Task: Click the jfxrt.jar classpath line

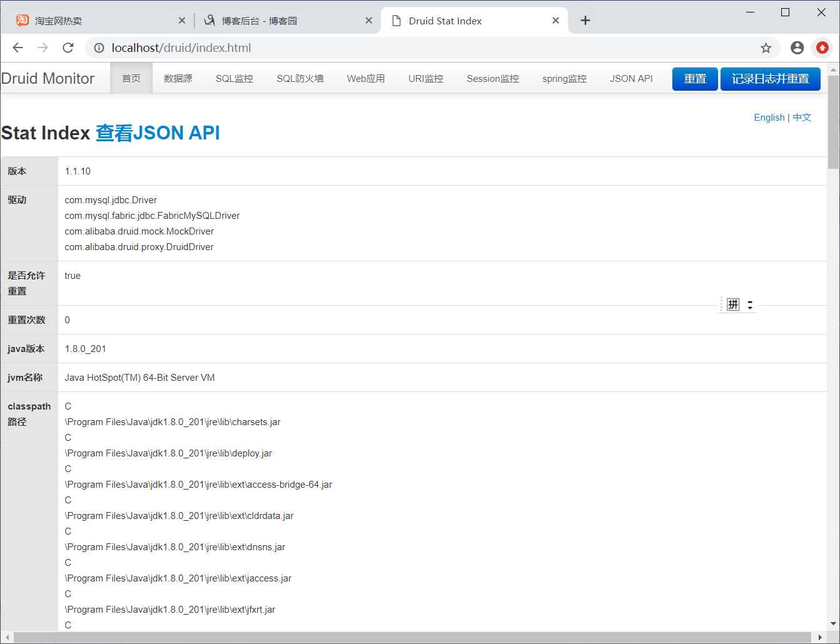Action: [x=170, y=610]
